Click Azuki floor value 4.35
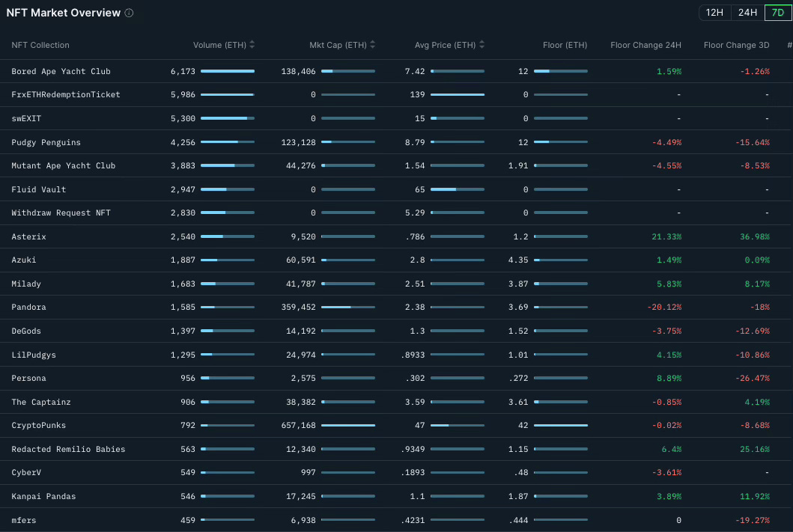 [x=518, y=260]
